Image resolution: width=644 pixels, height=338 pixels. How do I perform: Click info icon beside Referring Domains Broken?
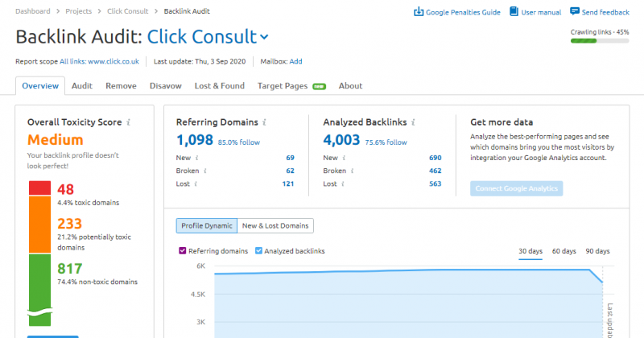pos(205,171)
